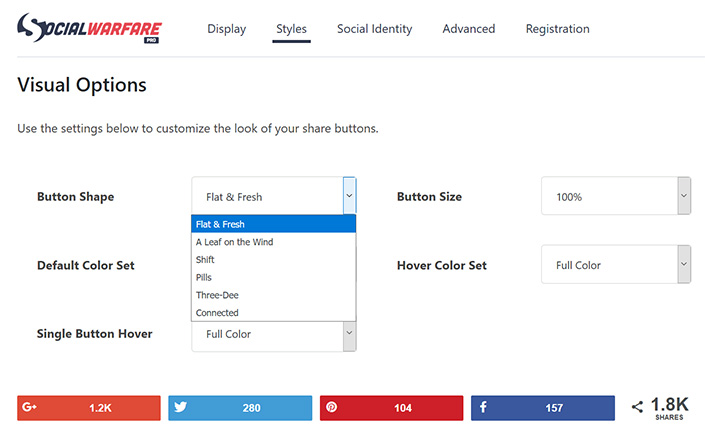Click the Google Plus icon on share button
The image size is (705, 443).
click(29, 407)
